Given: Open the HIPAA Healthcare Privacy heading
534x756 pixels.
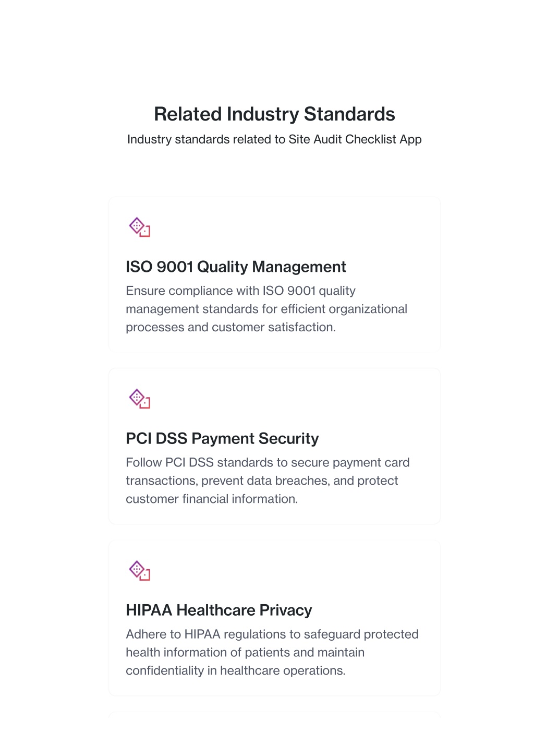Looking at the screenshot, I should pyautogui.click(x=219, y=610).
